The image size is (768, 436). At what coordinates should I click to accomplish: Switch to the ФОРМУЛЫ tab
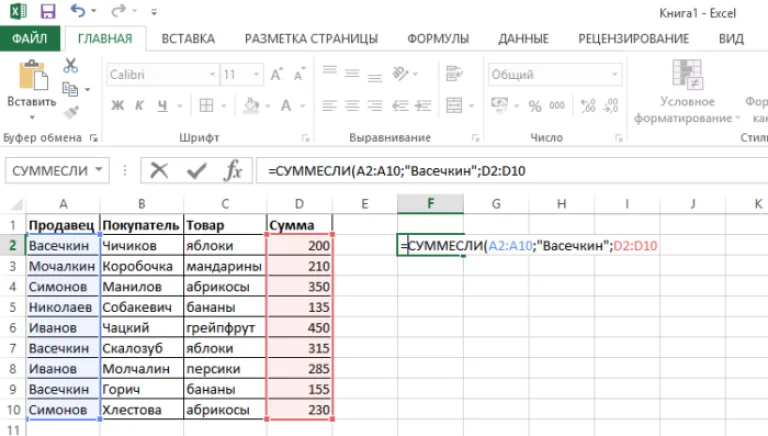[x=438, y=39]
